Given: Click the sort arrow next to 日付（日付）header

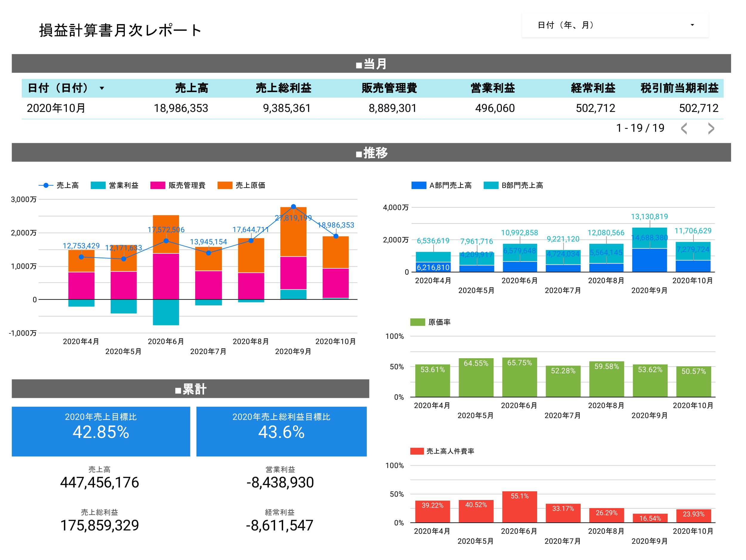Looking at the screenshot, I should click(101, 88).
